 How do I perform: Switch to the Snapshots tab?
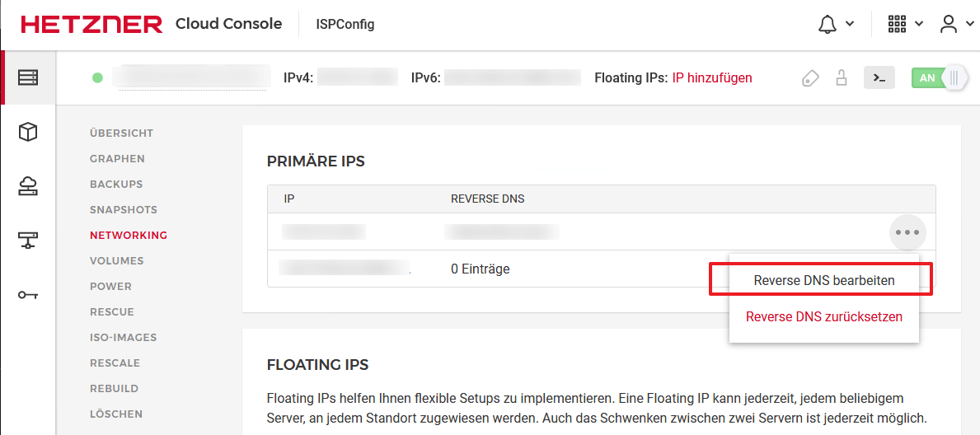124,210
